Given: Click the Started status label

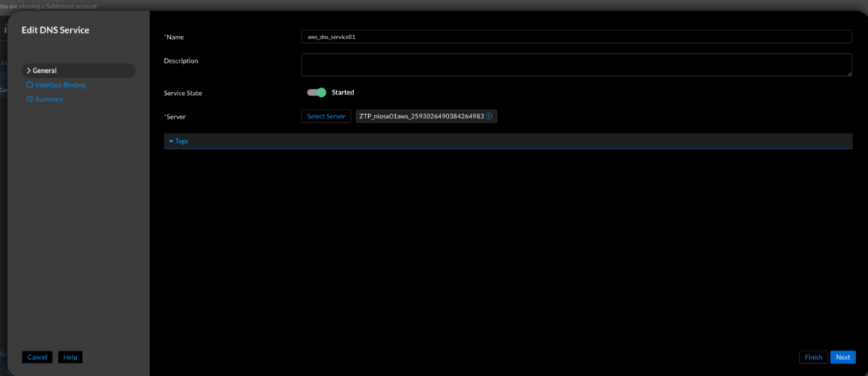Looking at the screenshot, I should pos(343,92).
